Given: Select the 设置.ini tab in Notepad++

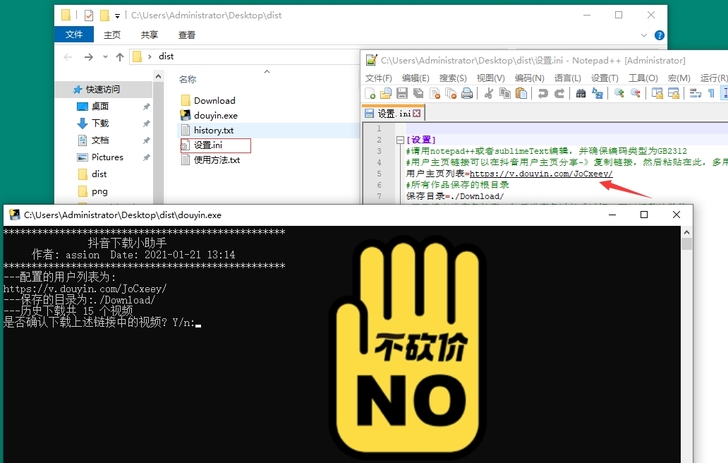Looking at the screenshot, I should 392,114.
